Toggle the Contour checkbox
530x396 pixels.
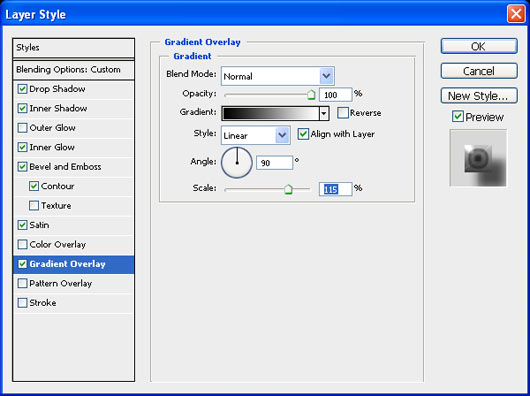click(34, 186)
